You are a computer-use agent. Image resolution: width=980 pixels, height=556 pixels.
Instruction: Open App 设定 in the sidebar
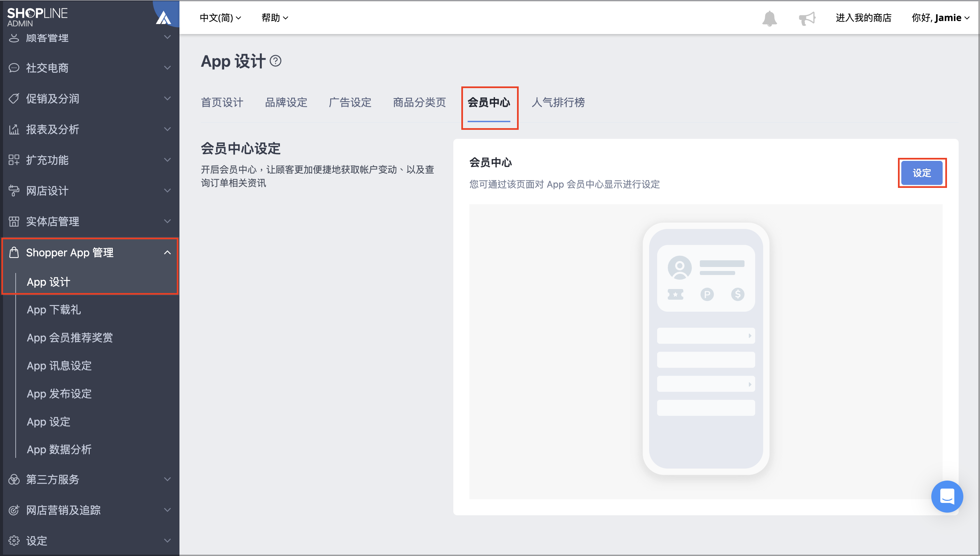pyautogui.click(x=48, y=422)
